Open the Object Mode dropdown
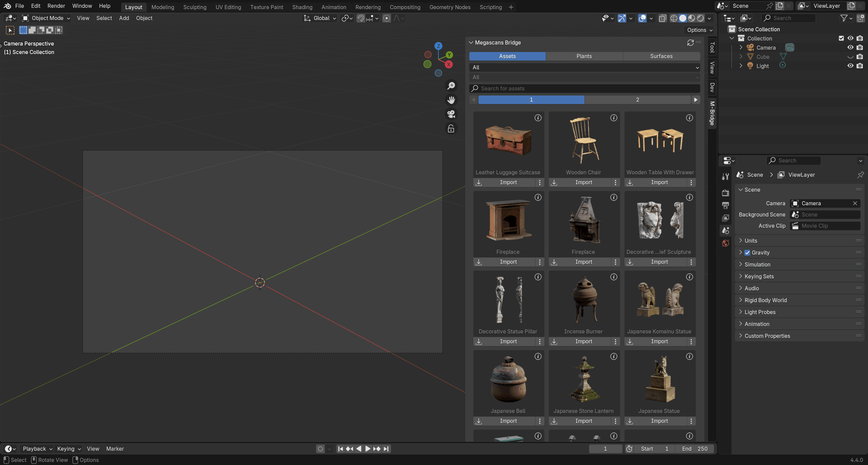The image size is (868, 465). (x=46, y=18)
